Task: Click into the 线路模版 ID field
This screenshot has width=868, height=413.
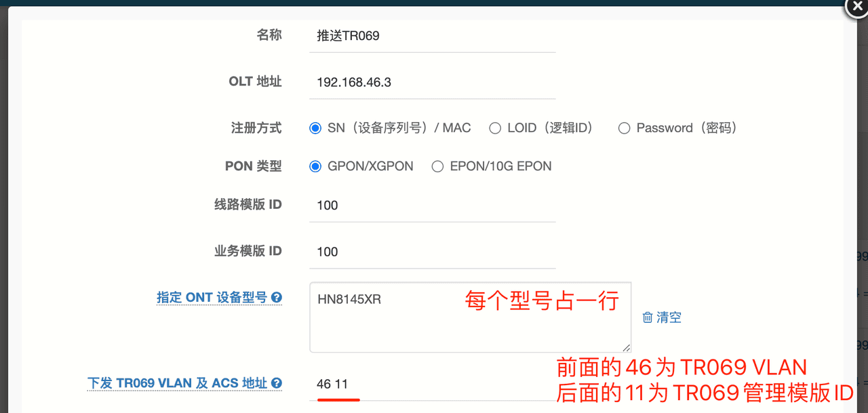Action: 432,205
